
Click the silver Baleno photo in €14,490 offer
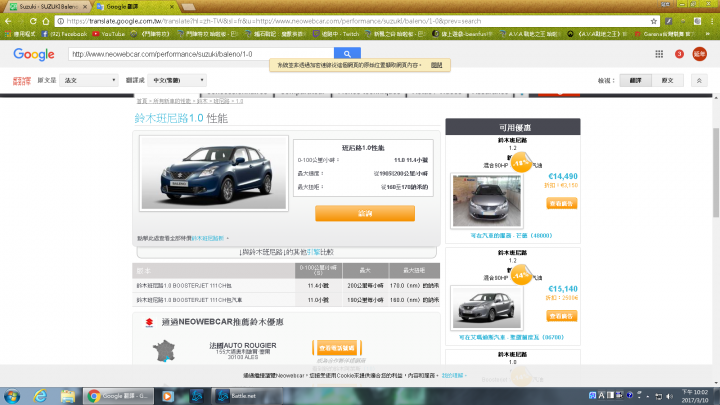pyautogui.click(x=487, y=200)
